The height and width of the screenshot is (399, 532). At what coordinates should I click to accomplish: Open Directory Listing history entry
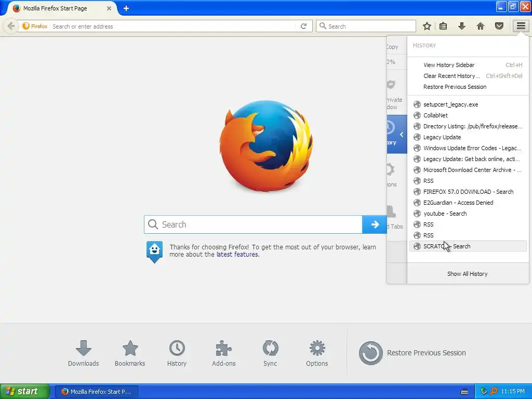click(x=468, y=126)
